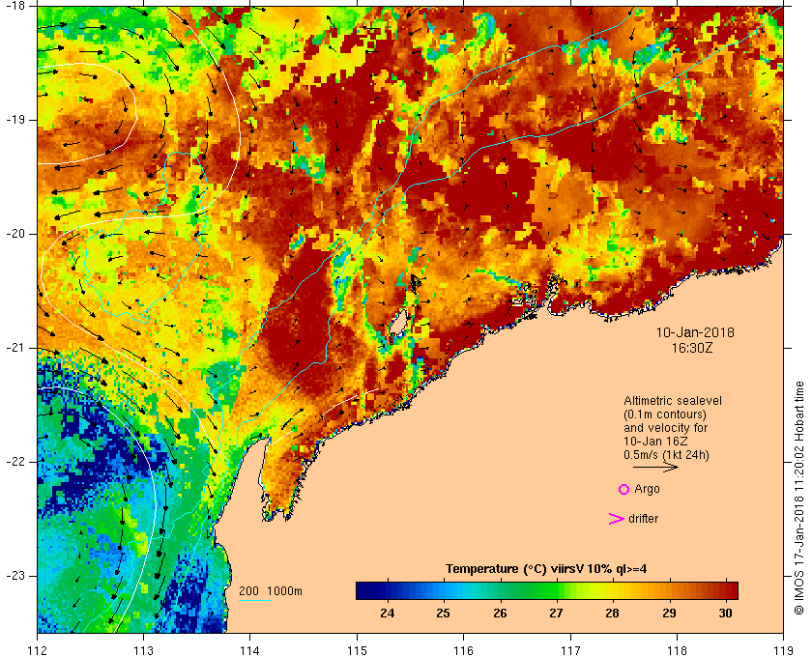
Task: Click longitude axis label 117
Action: pyautogui.click(x=570, y=650)
